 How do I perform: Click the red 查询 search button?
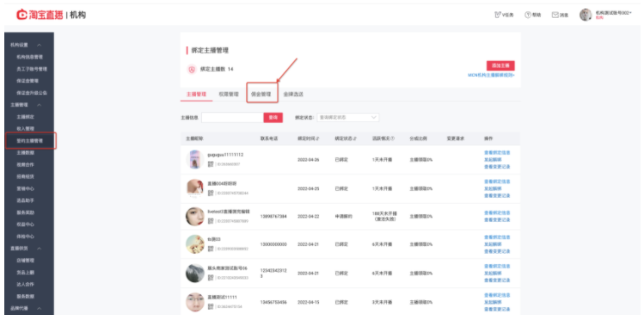[273, 117]
